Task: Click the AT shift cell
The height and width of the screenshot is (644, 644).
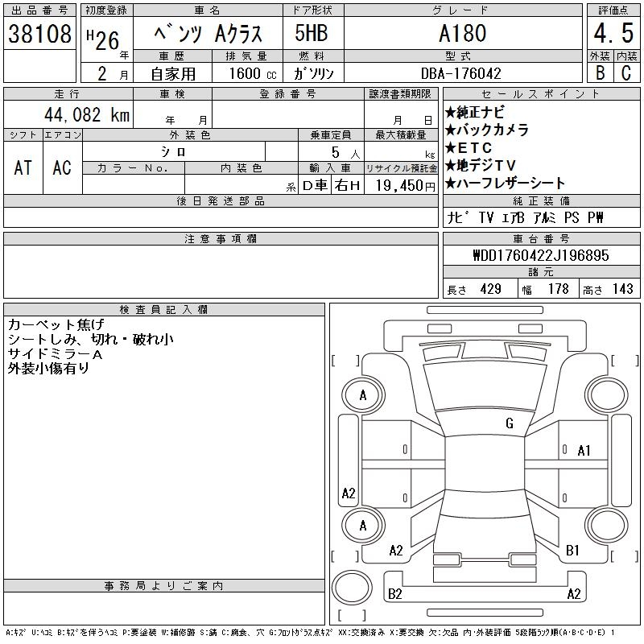Action: point(23,167)
